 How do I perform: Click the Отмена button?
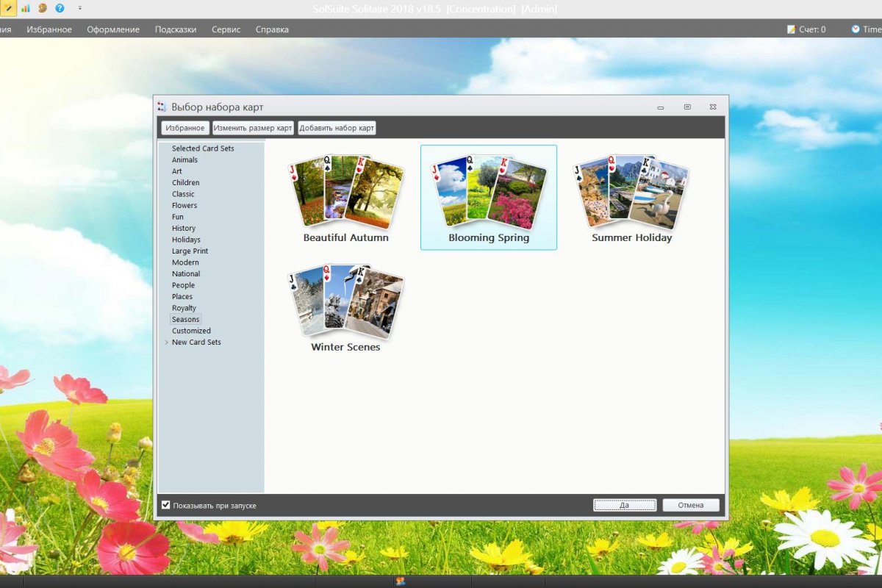[x=690, y=505]
